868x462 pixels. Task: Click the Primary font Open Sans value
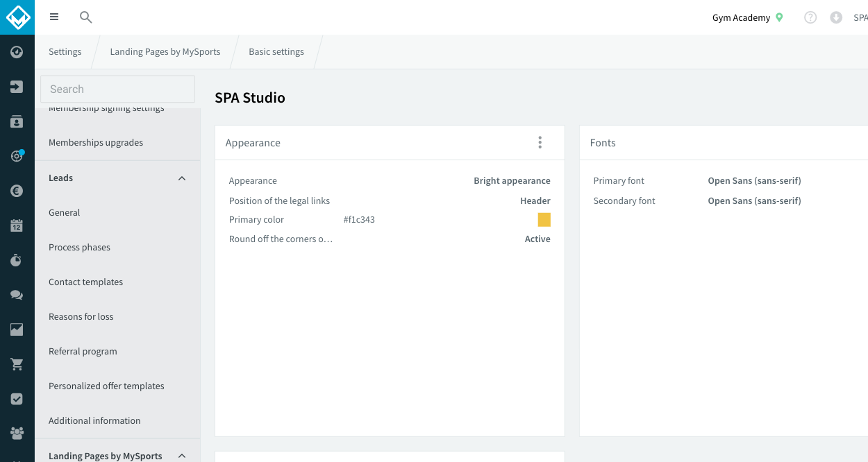coord(754,181)
